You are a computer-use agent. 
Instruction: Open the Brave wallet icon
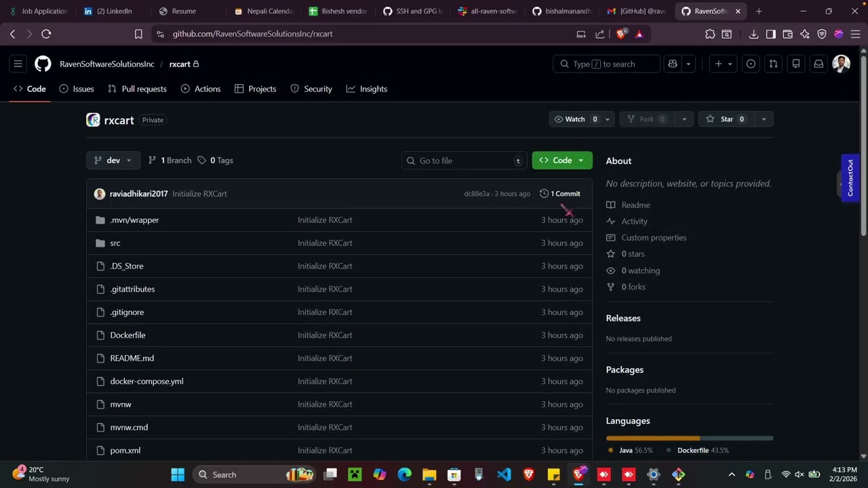point(787,34)
